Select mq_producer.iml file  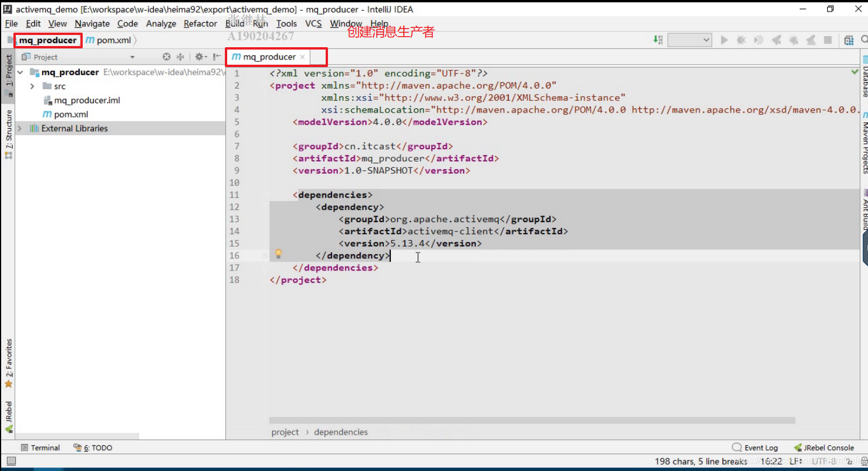point(87,100)
